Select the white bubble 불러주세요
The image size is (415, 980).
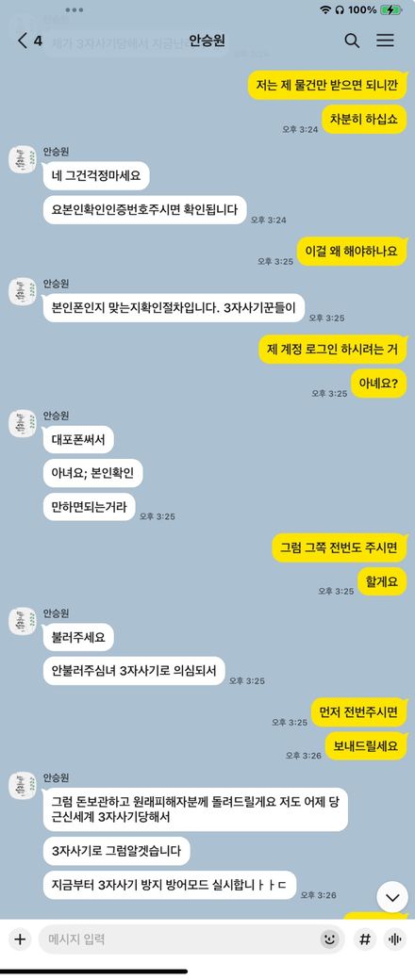pos(78,638)
